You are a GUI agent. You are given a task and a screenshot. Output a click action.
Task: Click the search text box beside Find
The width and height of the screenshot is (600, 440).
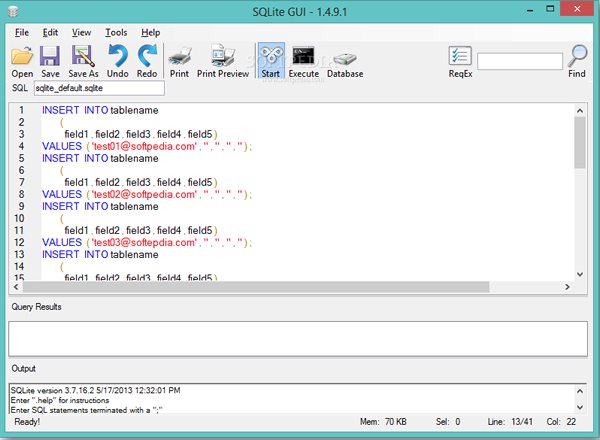pos(520,61)
